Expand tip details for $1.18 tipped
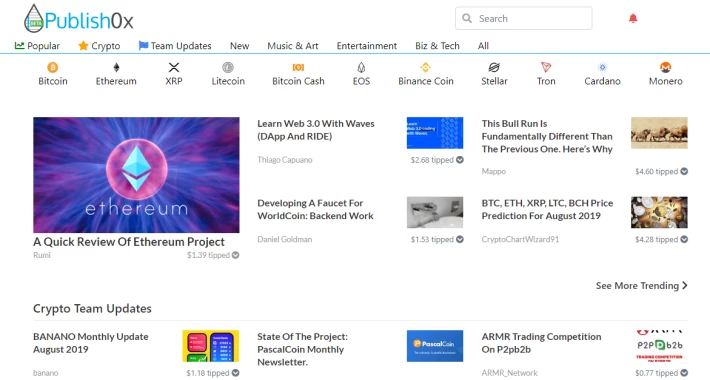 pyautogui.click(x=235, y=373)
